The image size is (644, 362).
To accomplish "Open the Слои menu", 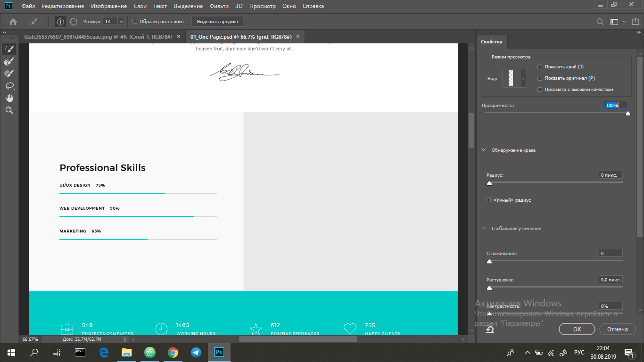I will click(140, 6).
